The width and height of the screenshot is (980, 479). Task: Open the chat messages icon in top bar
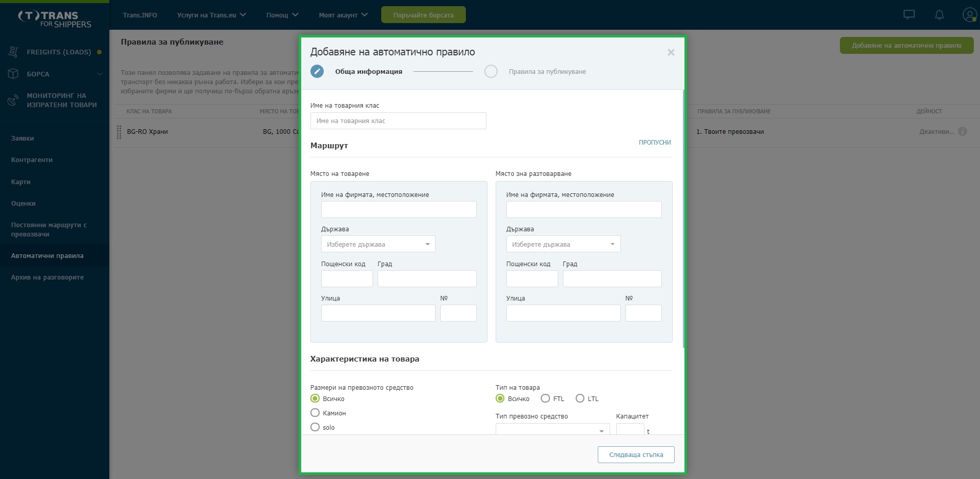pyautogui.click(x=909, y=15)
